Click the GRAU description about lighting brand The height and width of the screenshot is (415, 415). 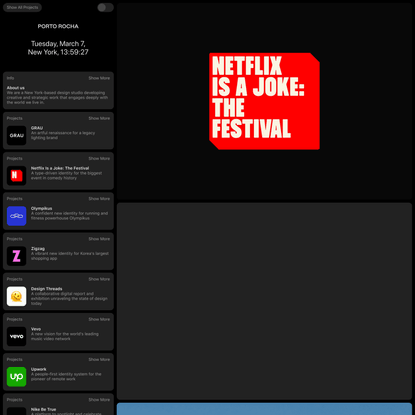point(63,135)
